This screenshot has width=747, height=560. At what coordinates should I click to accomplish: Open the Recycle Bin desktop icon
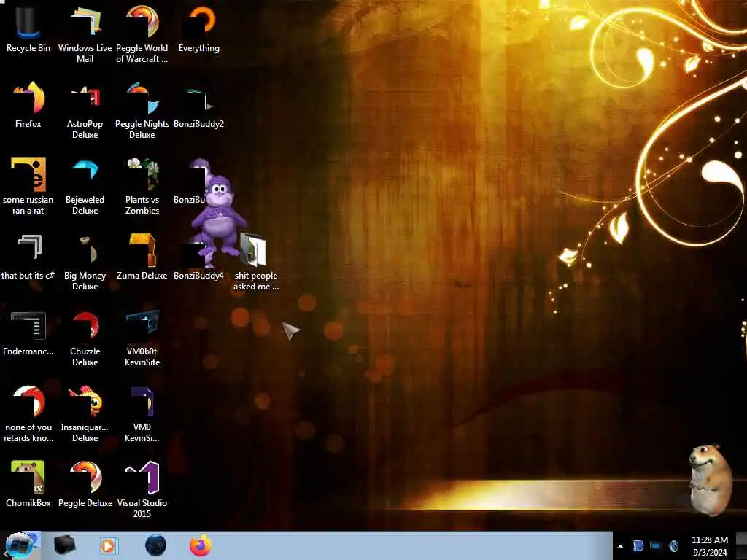coord(28,29)
